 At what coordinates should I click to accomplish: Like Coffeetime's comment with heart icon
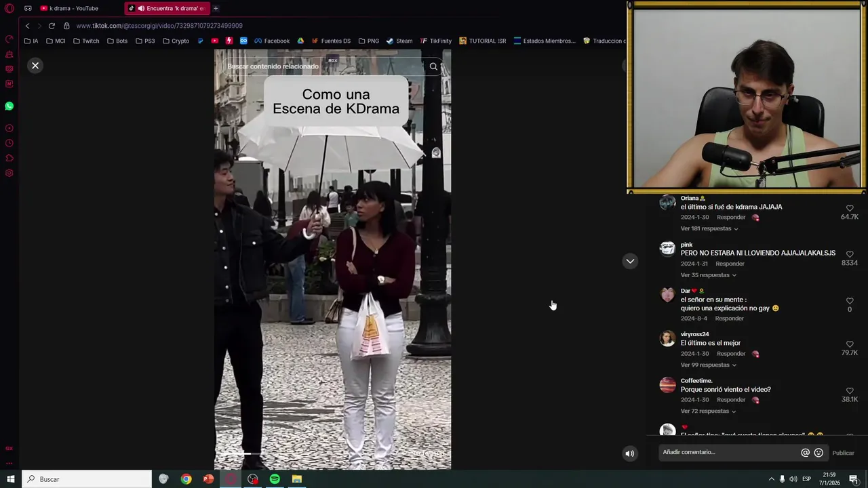point(850,391)
